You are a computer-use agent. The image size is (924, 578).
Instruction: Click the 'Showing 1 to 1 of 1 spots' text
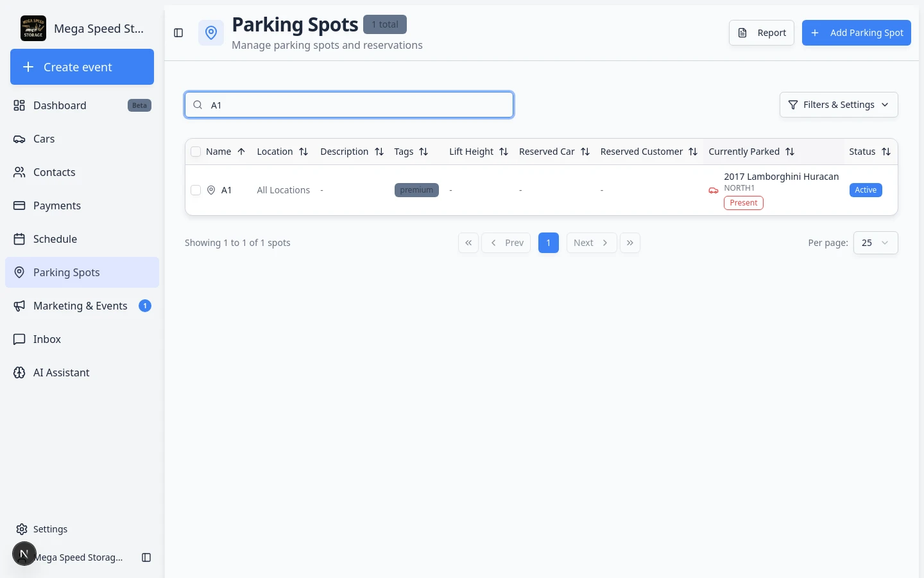[x=237, y=243]
